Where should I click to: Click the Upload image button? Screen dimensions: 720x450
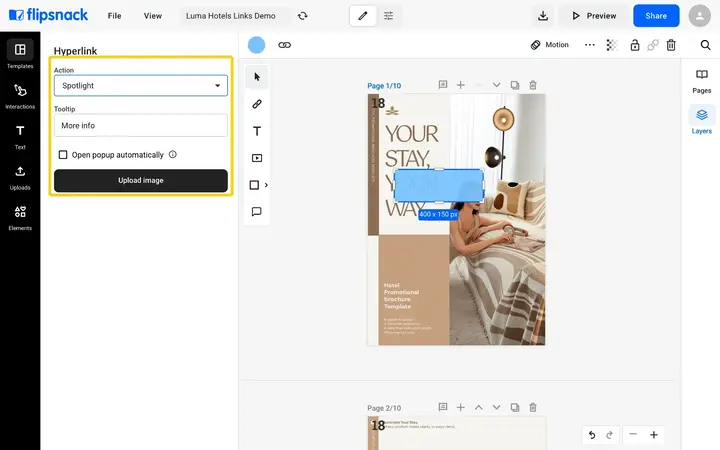click(141, 180)
